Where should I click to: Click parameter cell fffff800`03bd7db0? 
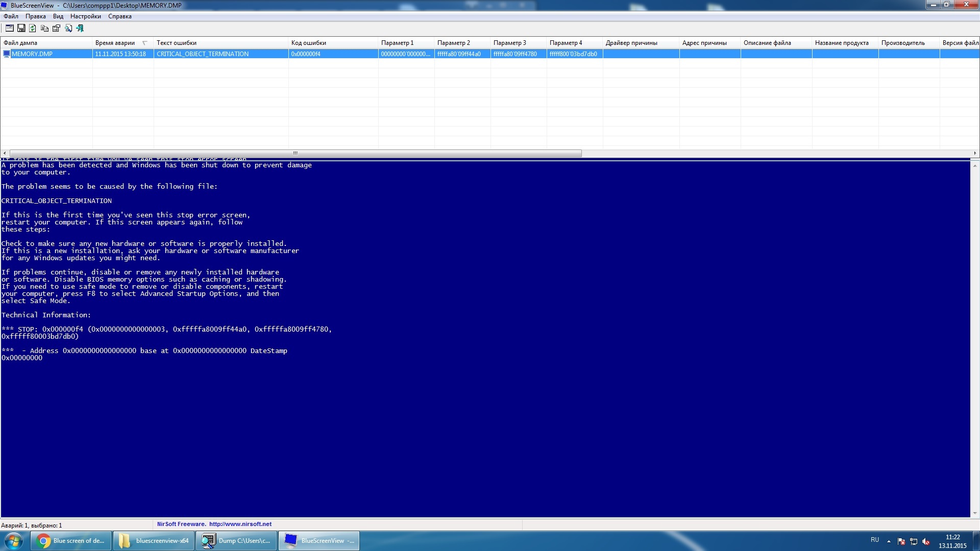[x=574, y=54]
